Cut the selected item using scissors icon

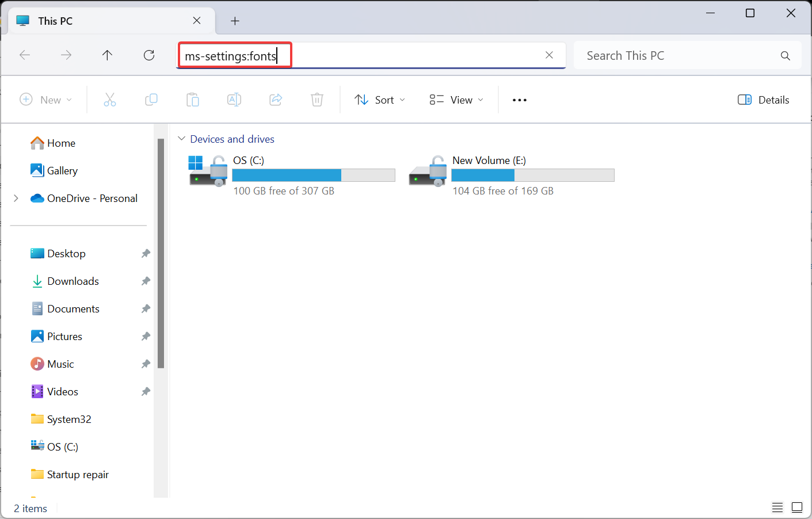(110, 100)
